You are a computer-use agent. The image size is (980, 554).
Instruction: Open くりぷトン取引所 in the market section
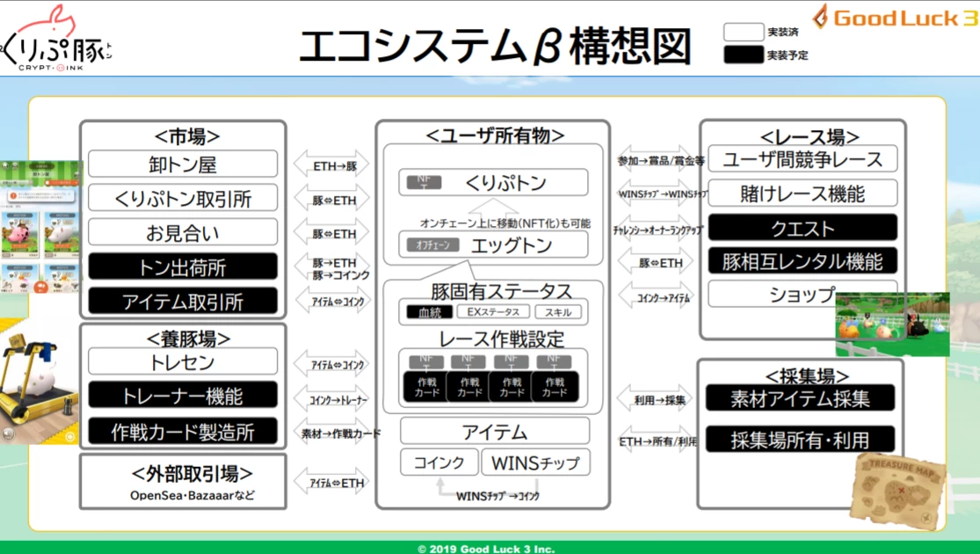183,198
